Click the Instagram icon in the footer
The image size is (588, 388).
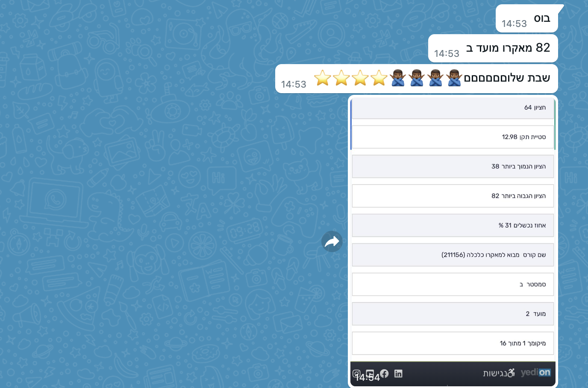pyautogui.click(x=356, y=373)
